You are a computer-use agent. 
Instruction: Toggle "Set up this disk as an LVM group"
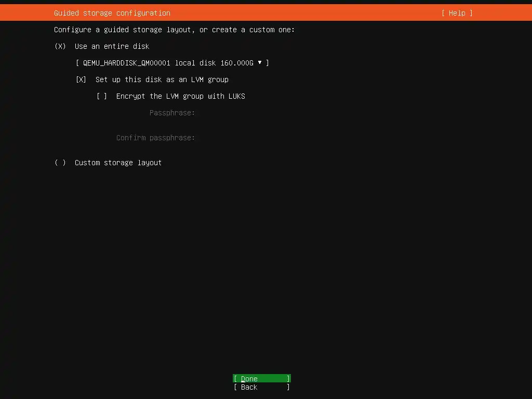(81, 79)
